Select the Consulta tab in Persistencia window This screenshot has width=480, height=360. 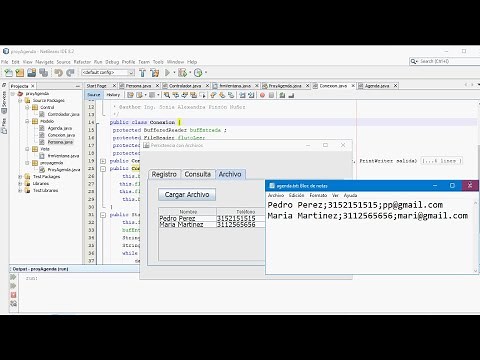[198, 174]
